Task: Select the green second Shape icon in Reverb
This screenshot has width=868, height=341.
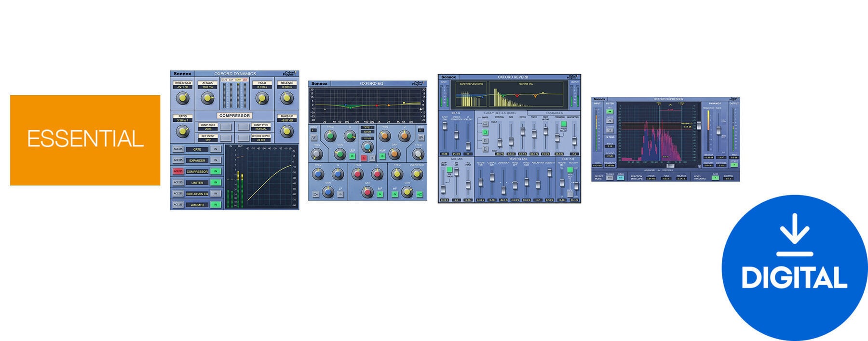Action: 485,132
